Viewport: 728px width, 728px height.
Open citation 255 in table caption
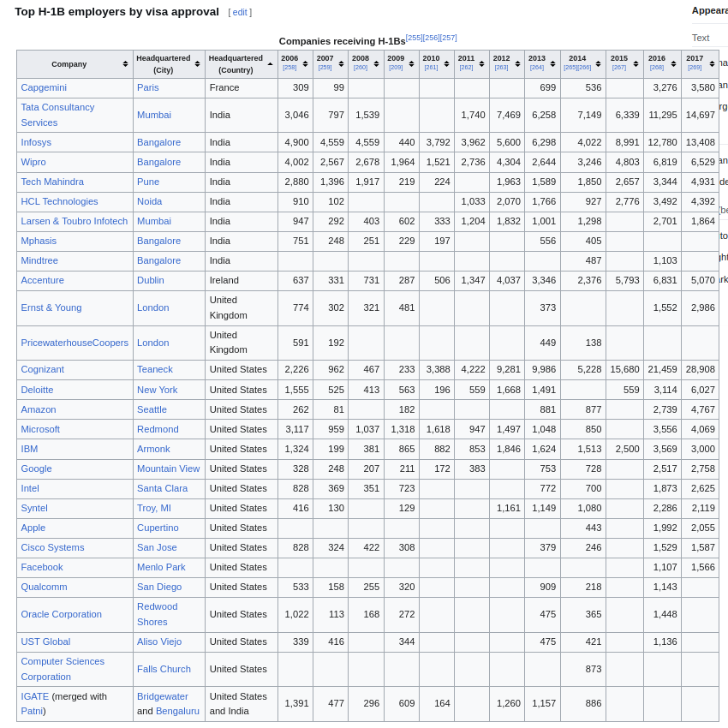(414, 38)
